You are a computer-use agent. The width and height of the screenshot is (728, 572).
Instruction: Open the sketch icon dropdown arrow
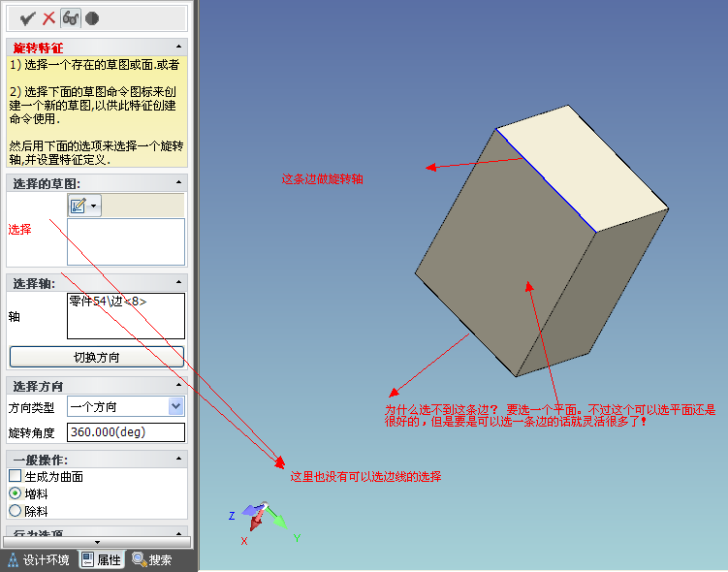pos(94,206)
